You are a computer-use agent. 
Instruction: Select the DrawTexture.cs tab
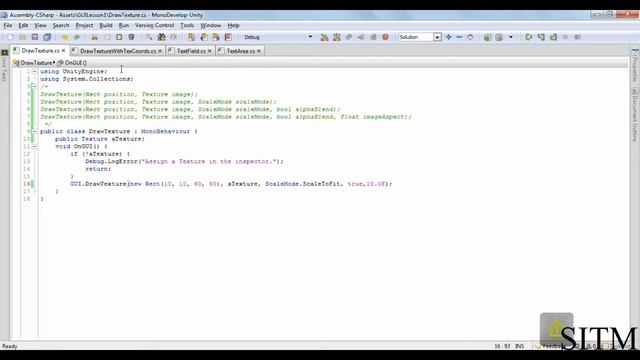[x=40, y=51]
